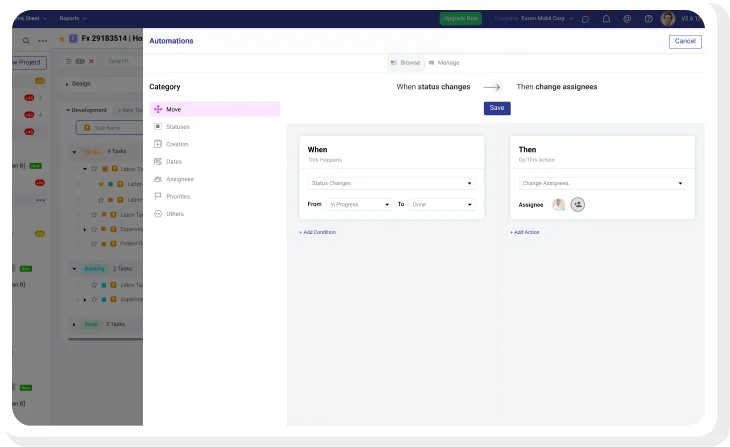Add a condition to the When card
Viewport: 730px width, 447px height.
[318, 232]
